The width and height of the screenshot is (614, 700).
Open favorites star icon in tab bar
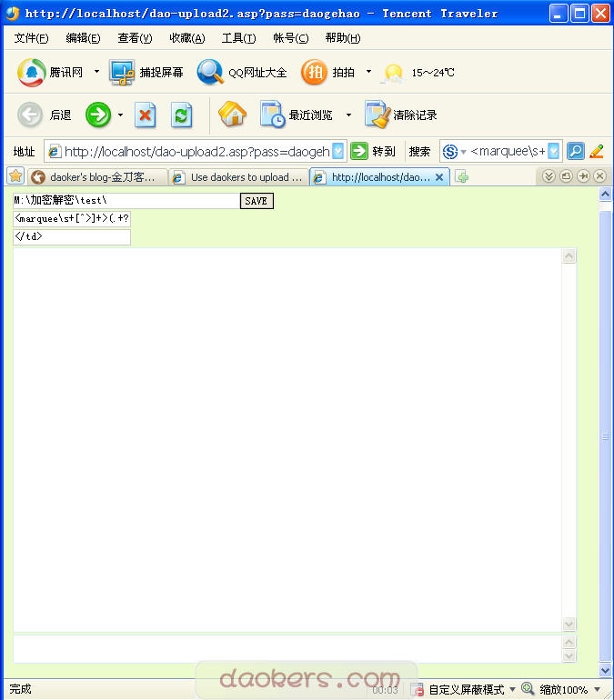point(15,175)
